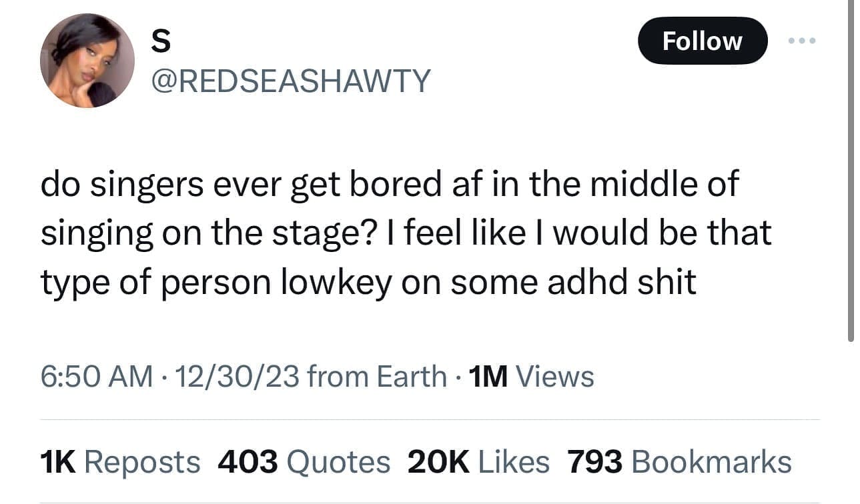
Task: Open the 403 Quotes list
Action: coord(304,462)
